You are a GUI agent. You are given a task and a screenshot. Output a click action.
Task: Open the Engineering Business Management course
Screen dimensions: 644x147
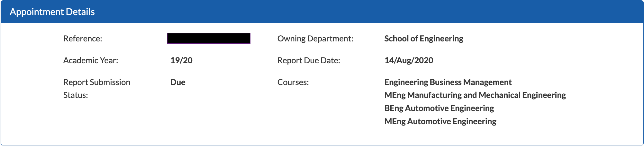point(448,82)
